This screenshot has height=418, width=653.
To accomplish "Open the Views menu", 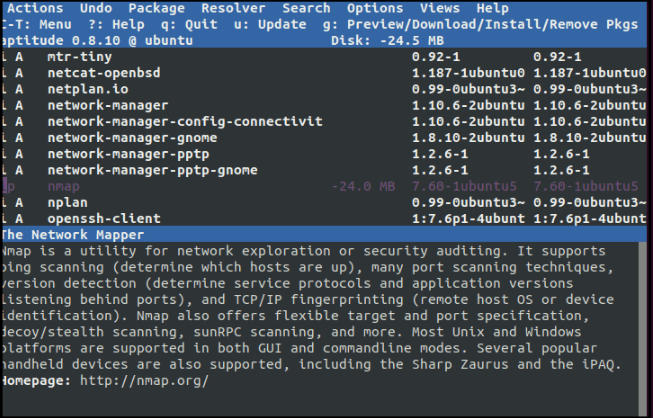I will coord(440,8).
